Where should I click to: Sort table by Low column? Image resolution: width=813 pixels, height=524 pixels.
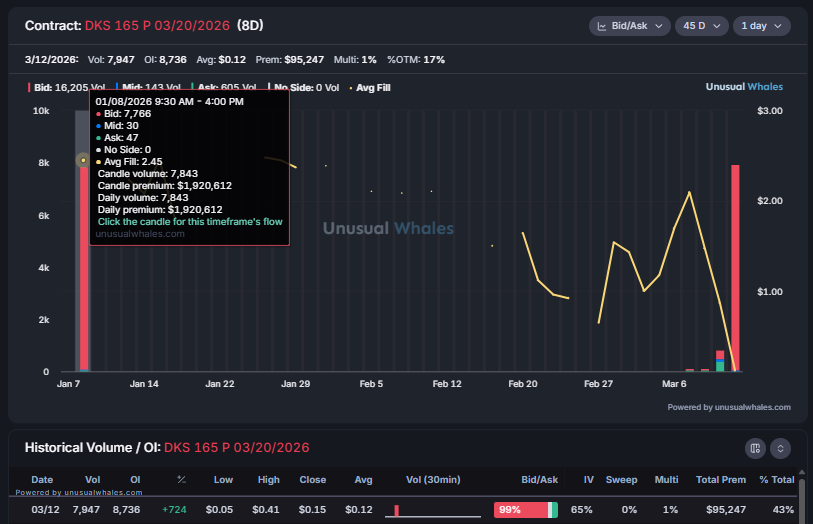click(223, 479)
